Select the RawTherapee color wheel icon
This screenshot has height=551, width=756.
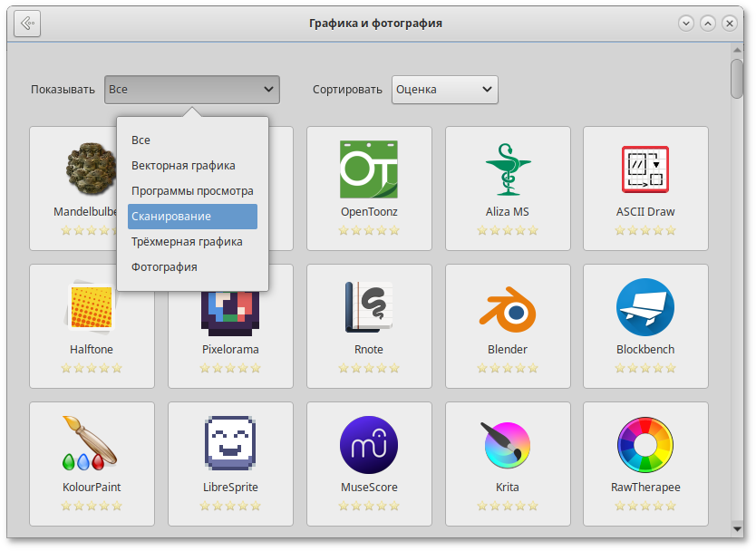[645, 445]
